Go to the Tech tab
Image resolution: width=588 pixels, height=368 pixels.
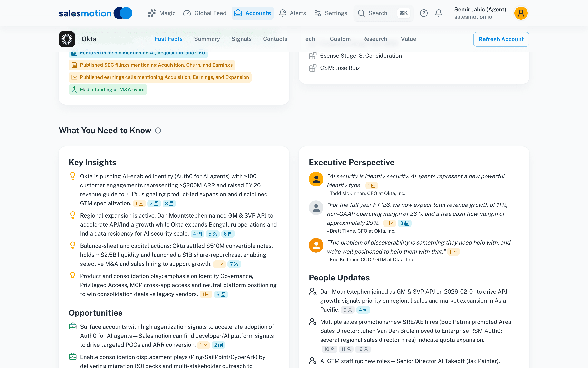(x=308, y=39)
